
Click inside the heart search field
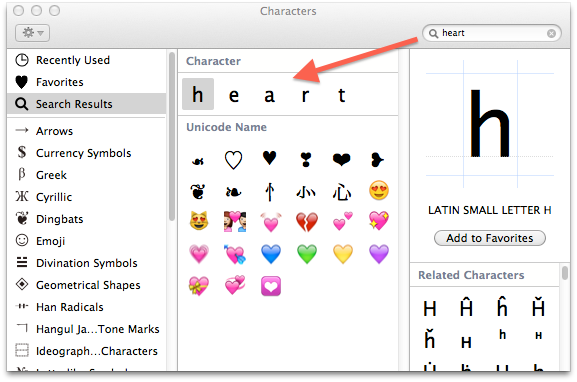(x=492, y=33)
